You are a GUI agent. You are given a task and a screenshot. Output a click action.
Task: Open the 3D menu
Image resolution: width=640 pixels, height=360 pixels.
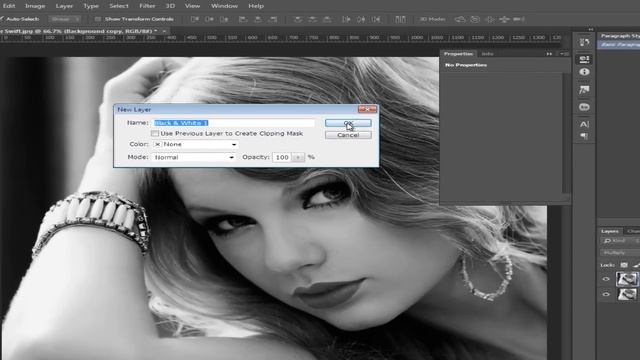click(x=170, y=6)
